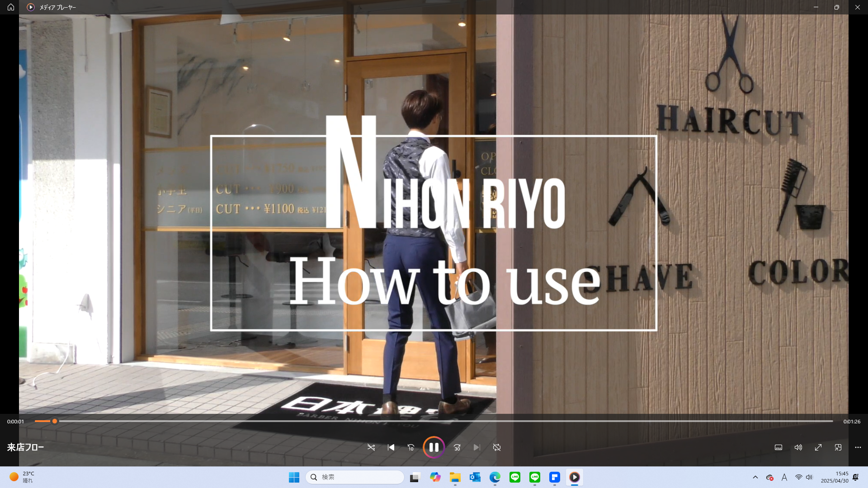Image resolution: width=868 pixels, height=488 pixels.
Task: Go to the Media Player home page
Action: 11,7
